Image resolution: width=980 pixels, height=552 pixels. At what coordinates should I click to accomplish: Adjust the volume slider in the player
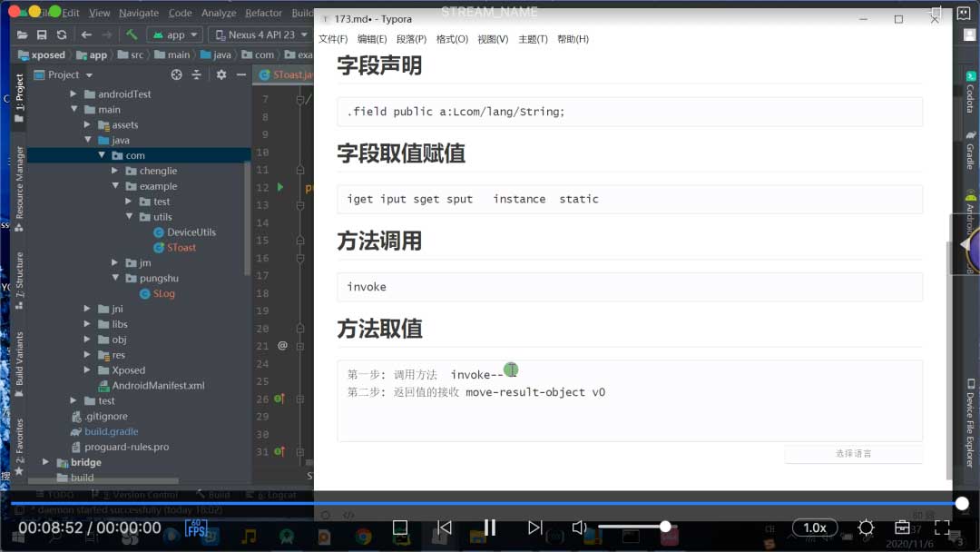click(635, 526)
